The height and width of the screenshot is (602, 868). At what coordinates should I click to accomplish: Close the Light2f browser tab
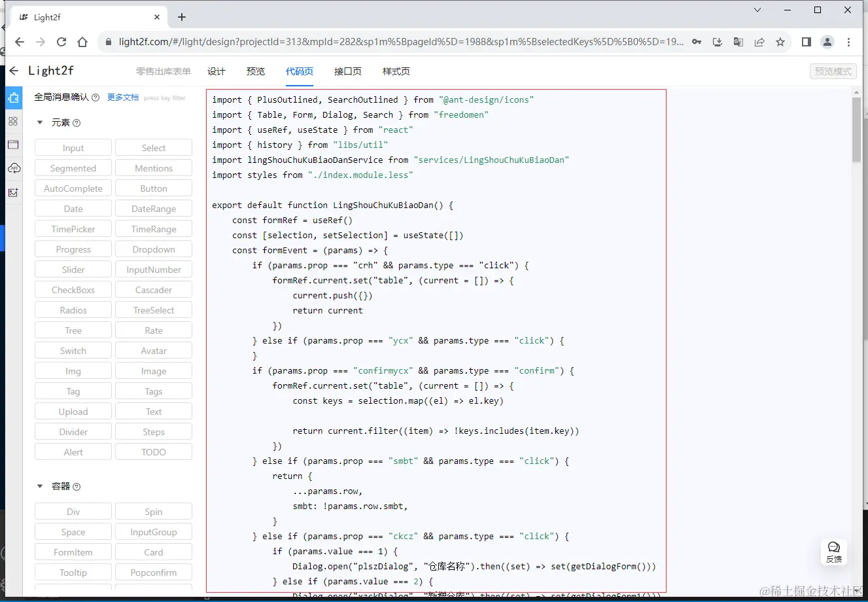[x=157, y=17]
